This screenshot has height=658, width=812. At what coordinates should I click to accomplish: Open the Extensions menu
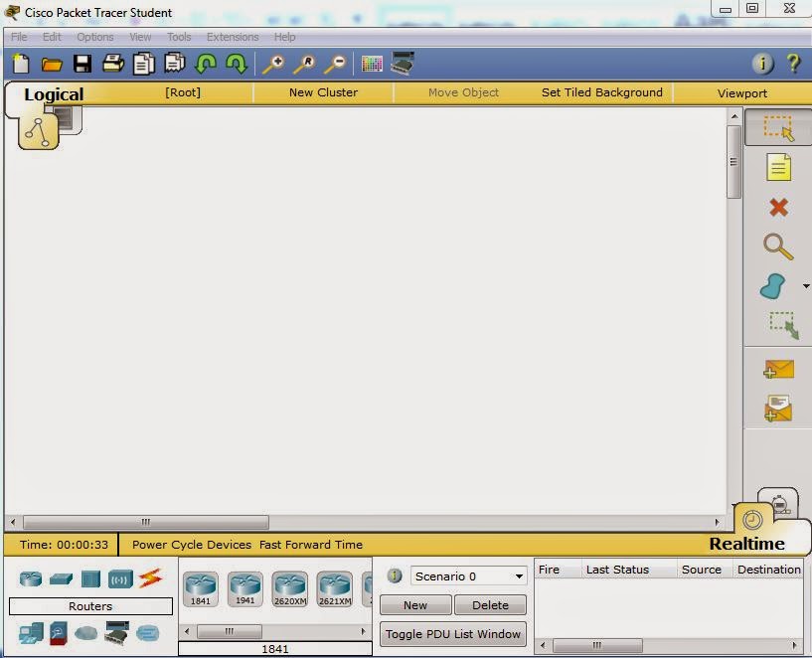pyautogui.click(x=233, y=37)
